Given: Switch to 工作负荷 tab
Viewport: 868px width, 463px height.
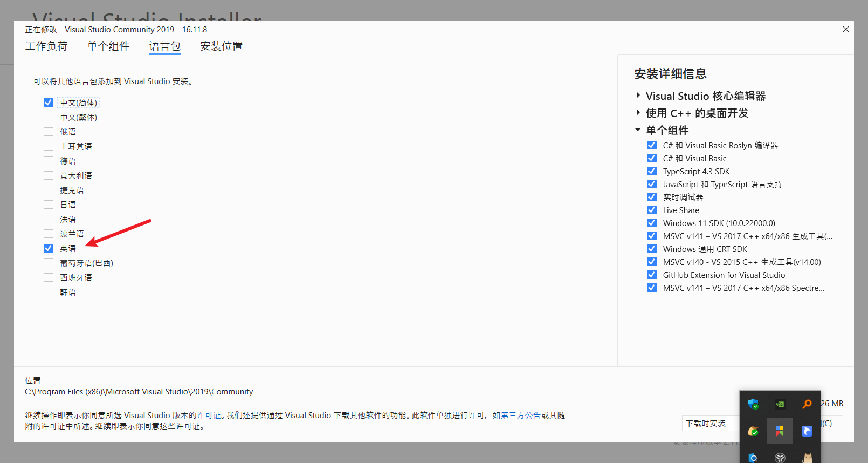Looking at the screenshot, I should pos(46,46).
